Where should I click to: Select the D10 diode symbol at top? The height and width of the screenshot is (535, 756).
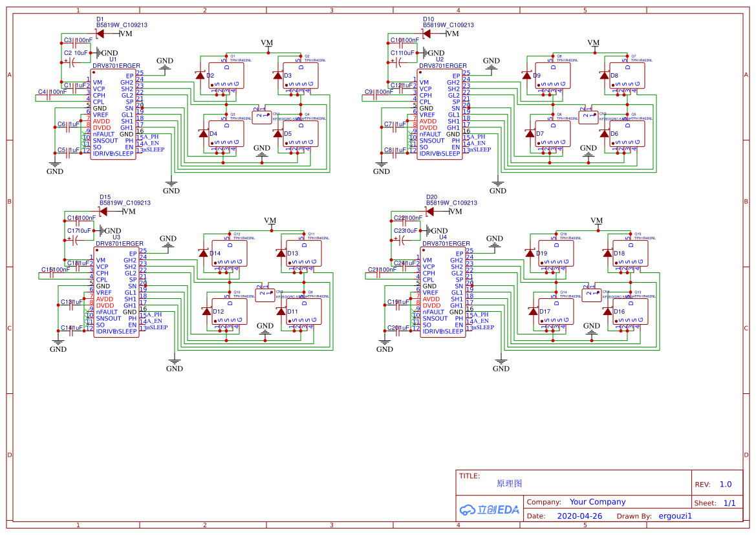click(x=427, y=33)
